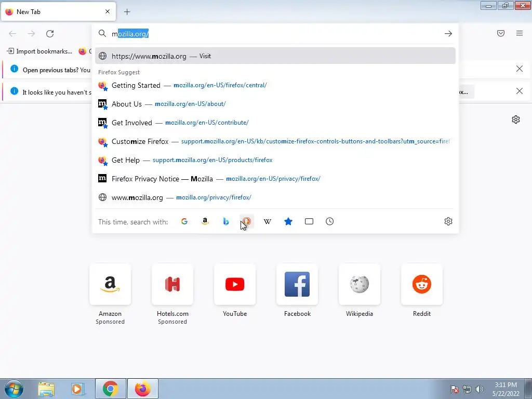Click the Action Center flag tray icon
Image resolution: width=532 pixels, height=399 pixels.
455,389
